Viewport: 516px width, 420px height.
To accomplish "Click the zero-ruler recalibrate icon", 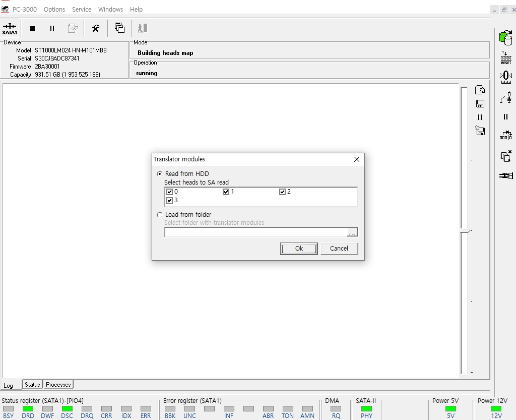I will coord(506,77).
